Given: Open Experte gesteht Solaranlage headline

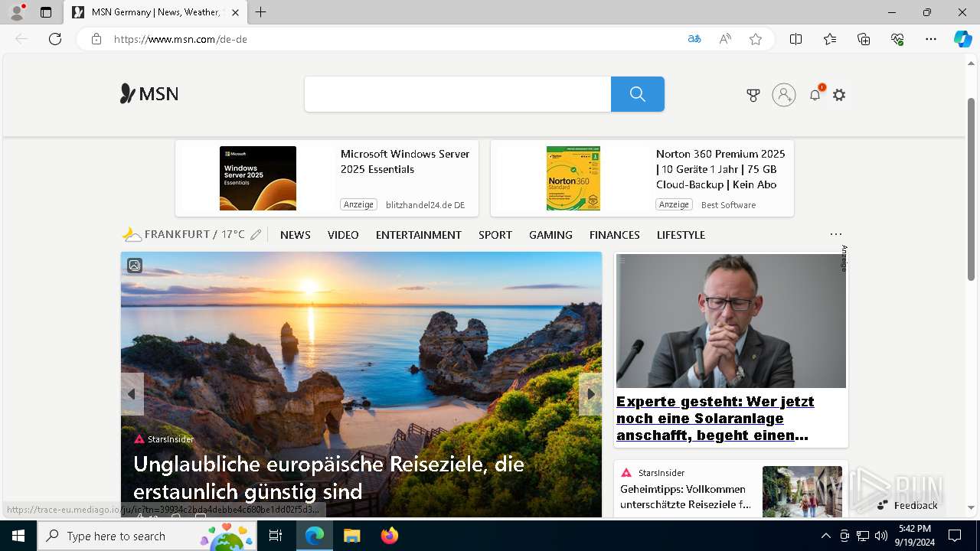Looking at the screenshot, I should tap(715, 419).
